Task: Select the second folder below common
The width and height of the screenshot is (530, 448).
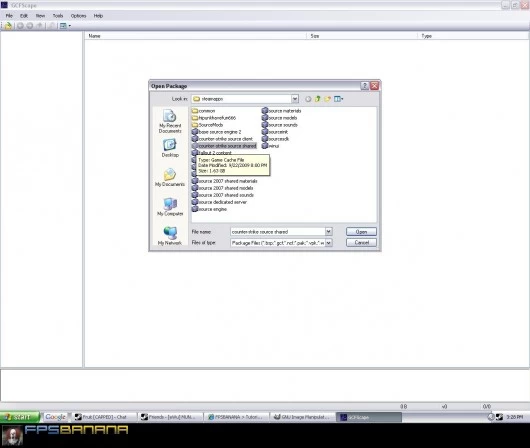Action: pos(214,118)
